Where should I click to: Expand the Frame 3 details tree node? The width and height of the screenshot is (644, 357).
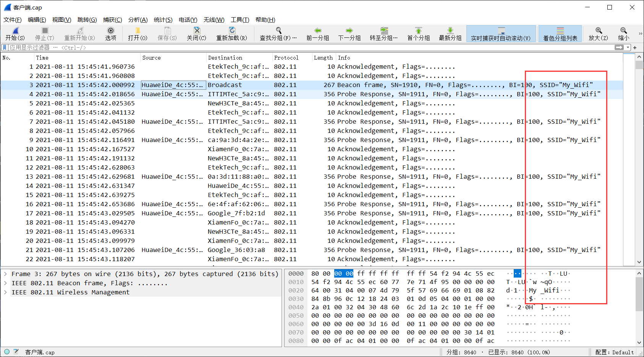pos(5,274)
